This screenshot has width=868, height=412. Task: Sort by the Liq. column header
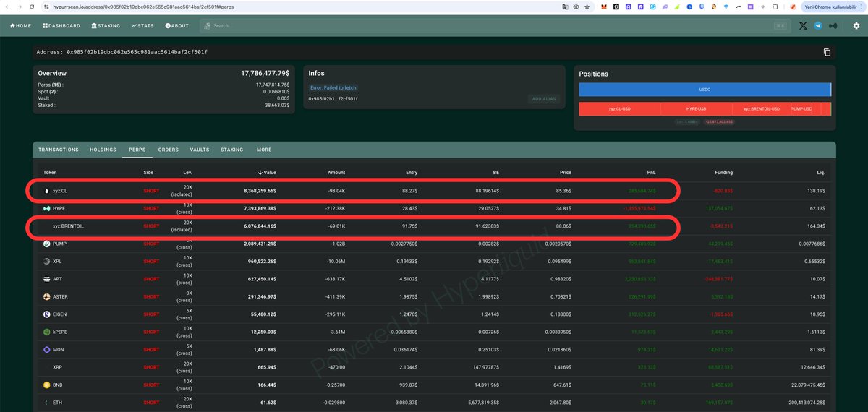pos(821,172)
